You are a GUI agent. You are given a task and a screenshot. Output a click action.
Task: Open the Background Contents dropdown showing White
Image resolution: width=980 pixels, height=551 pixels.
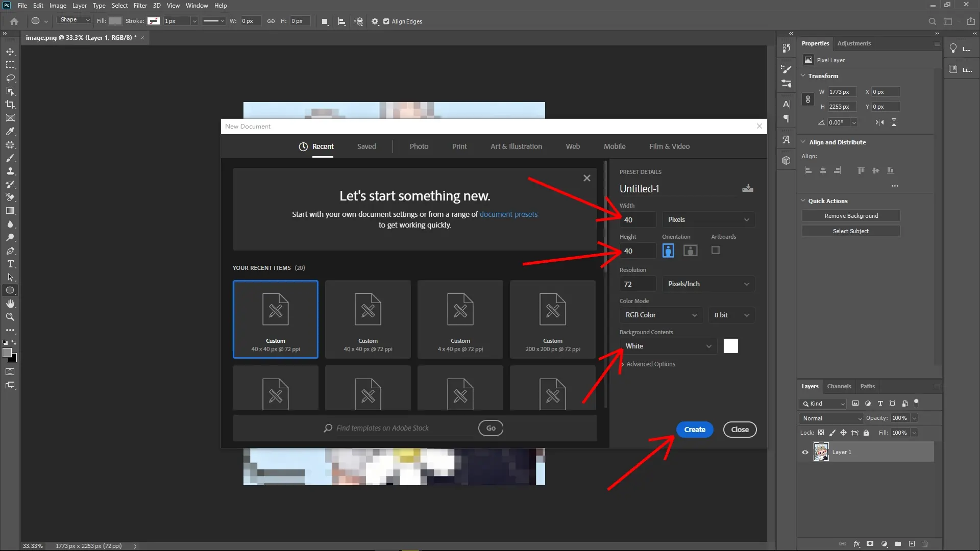667,346
